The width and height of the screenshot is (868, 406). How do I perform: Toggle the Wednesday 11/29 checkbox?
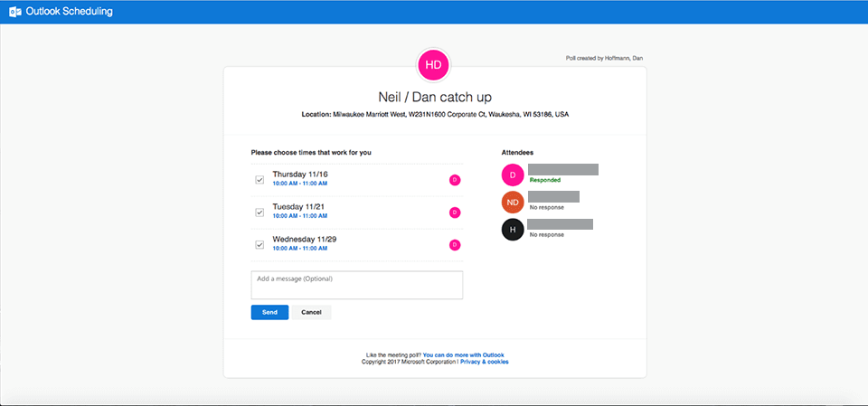[x=259, y=245]
